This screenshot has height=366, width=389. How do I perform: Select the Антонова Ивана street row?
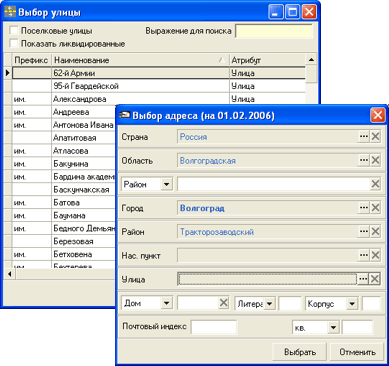64,125
